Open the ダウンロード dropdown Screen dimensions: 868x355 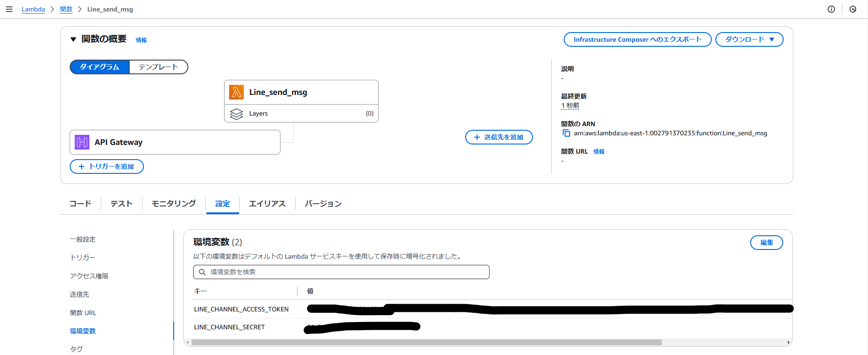[x=749, y=39]
